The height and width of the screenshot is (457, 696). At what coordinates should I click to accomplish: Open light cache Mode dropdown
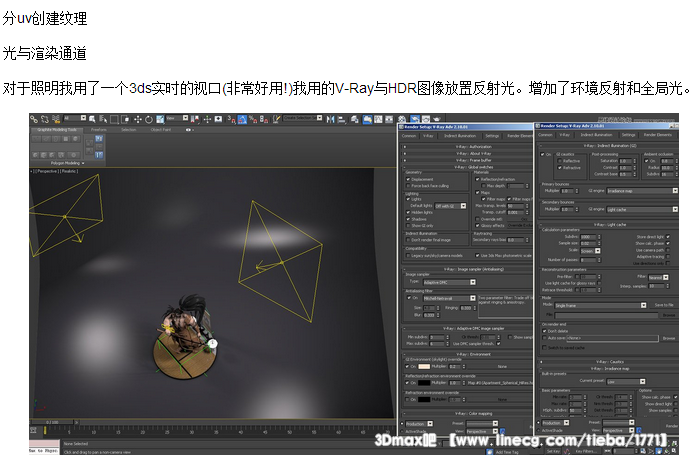(x=600, y=305)
